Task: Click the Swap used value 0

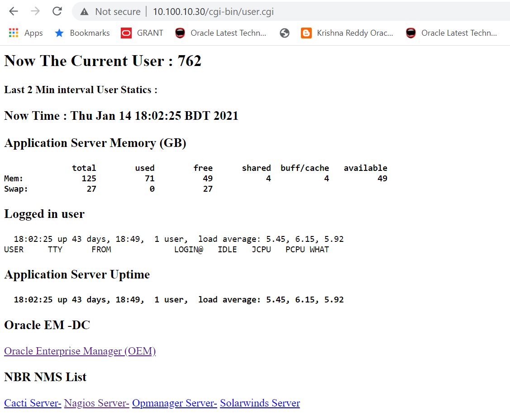Action: click(x=152, y=189)
